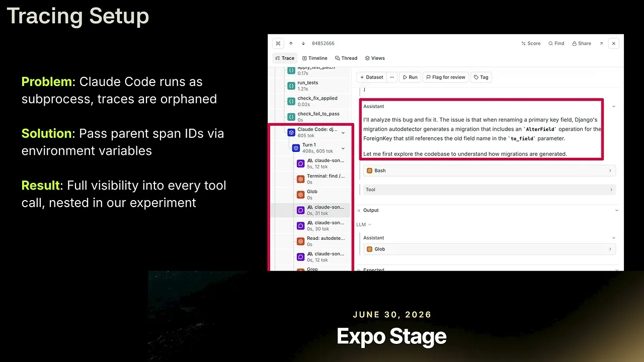
Task: Collapse the Turn 1 span node
Action: tap(343, 148)
